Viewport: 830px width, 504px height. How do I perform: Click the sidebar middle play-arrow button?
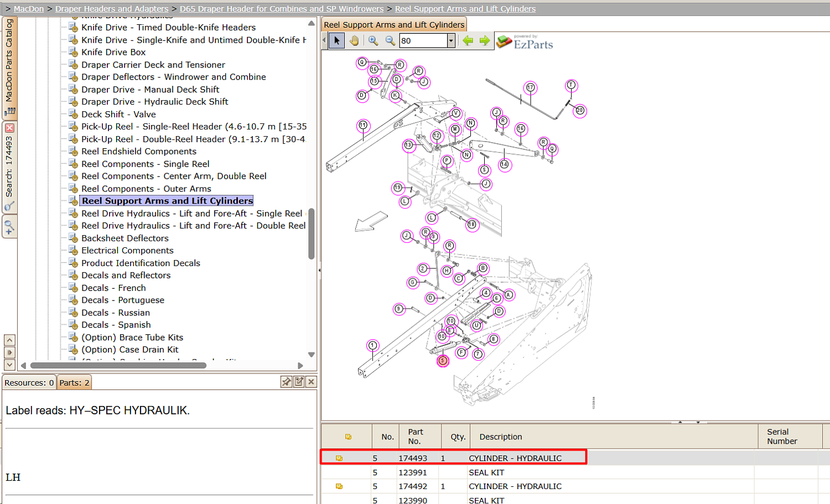tap(9, 352)
